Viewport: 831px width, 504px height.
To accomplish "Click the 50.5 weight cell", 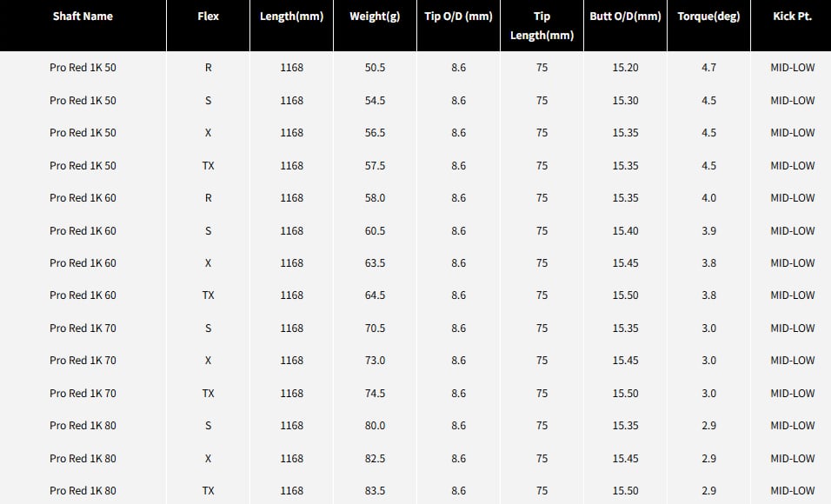I will (375, 68).
